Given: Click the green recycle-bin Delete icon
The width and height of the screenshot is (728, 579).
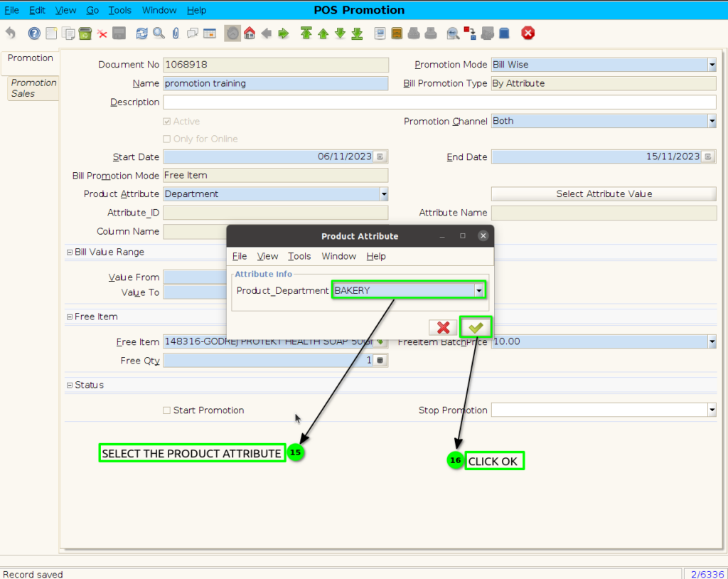Looking at the screenshot, I should click(85, 33).
